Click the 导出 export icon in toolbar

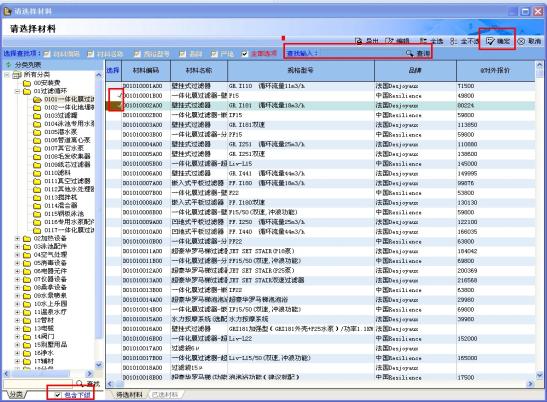tap(358, 41)
